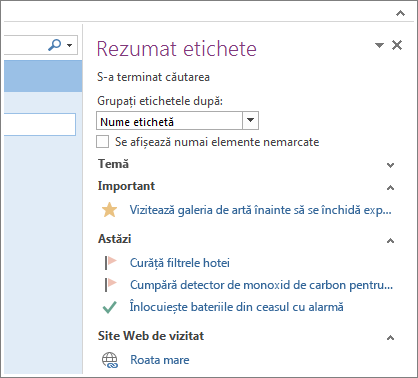Click the Important group heading
This screenshot has width=418, height=378.
pyautogui.click(x=126, y=186)
